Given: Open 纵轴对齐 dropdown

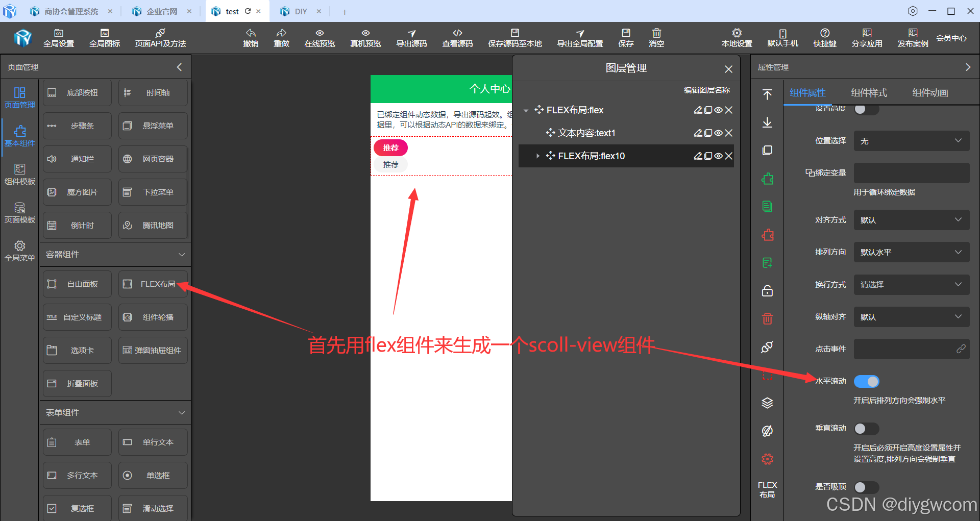Looking at the screenshot, I should [912, 317].
